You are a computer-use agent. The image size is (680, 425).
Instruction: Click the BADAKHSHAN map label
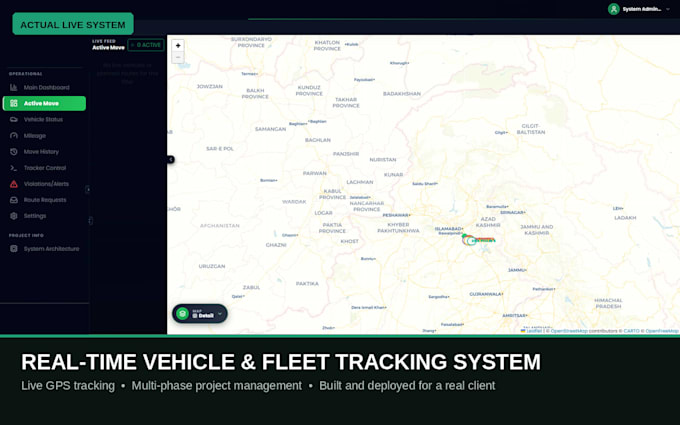point(402,94)
